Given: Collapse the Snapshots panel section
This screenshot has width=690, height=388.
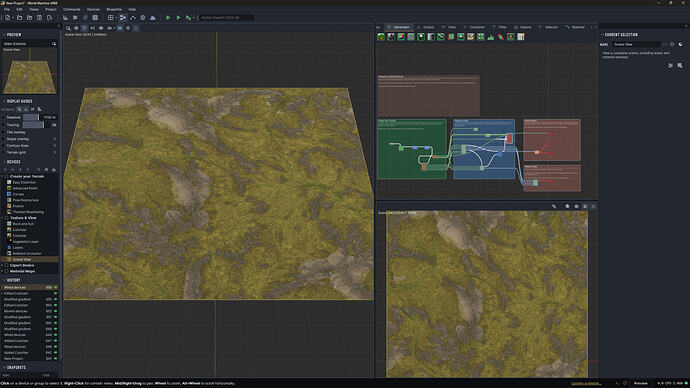Looking at the screenshot, I should coord(4,367).
